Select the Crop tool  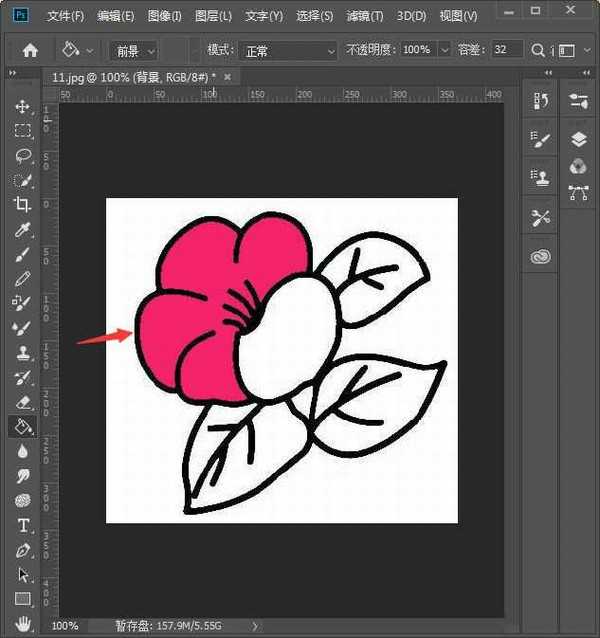click(22, 204)
